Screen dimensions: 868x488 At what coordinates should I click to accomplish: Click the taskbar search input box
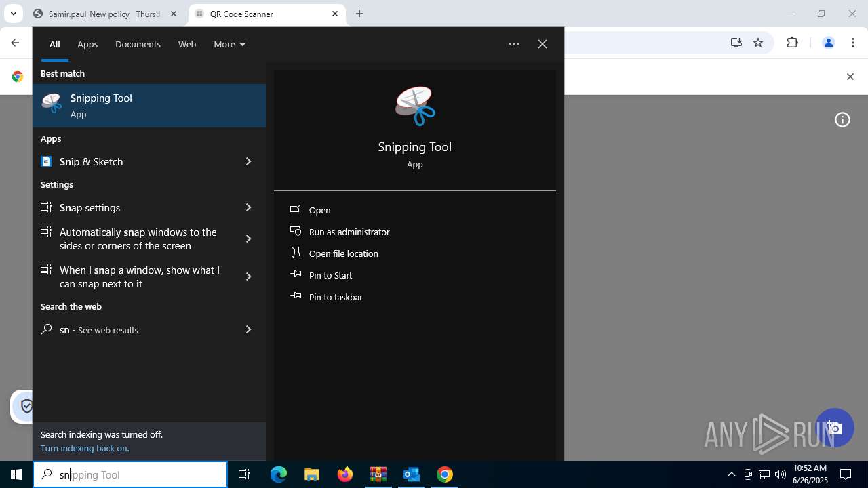130,474
